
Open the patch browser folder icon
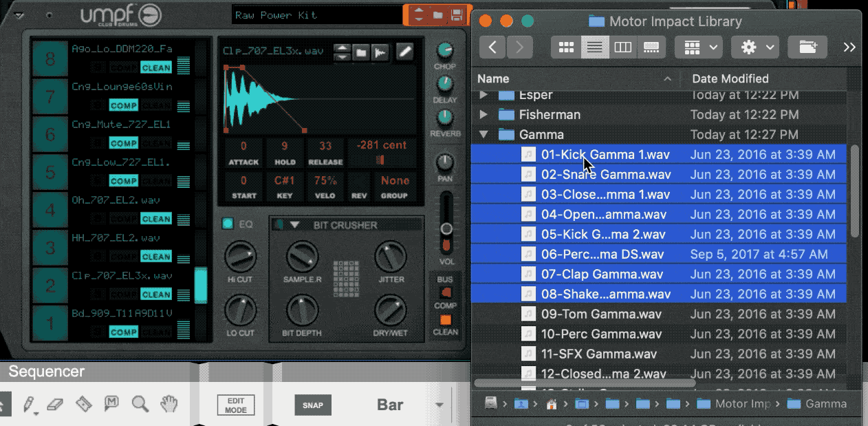pyautogui.click(x=437, y=14)
